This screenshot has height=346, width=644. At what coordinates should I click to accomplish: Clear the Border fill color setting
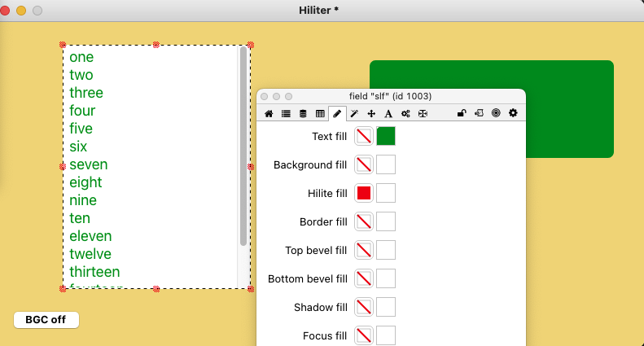coord(364,221)
